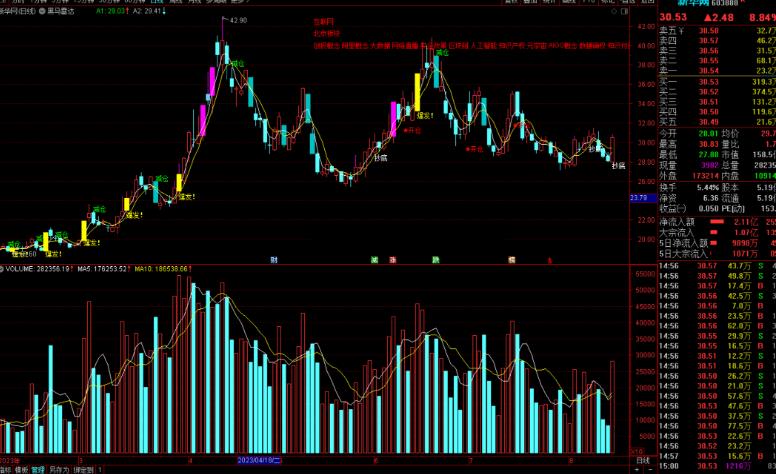Click the 另存为 button at bottom
Screen dimensions: 776x474
click(x=59, y=470)
